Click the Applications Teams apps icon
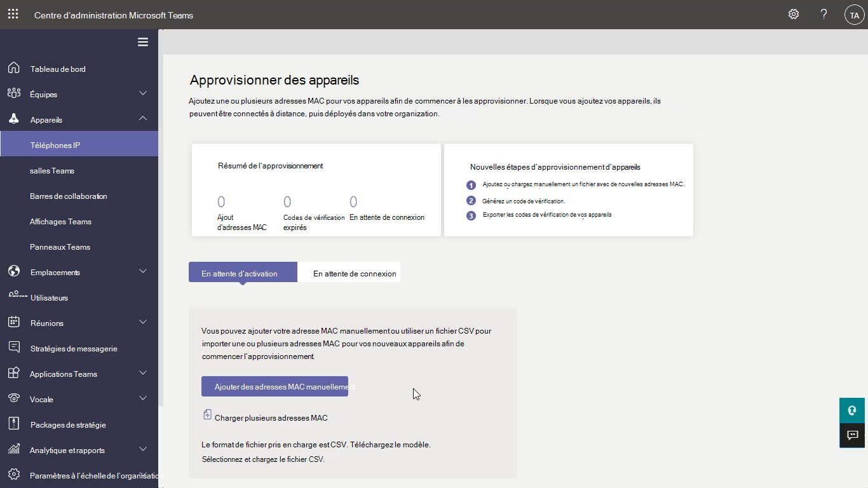868x488 pixels. (13, 373)
